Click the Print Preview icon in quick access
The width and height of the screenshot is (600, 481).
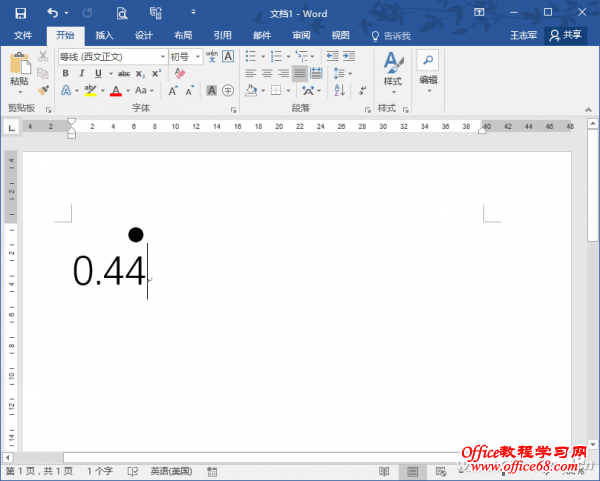(x=121, y=13)
